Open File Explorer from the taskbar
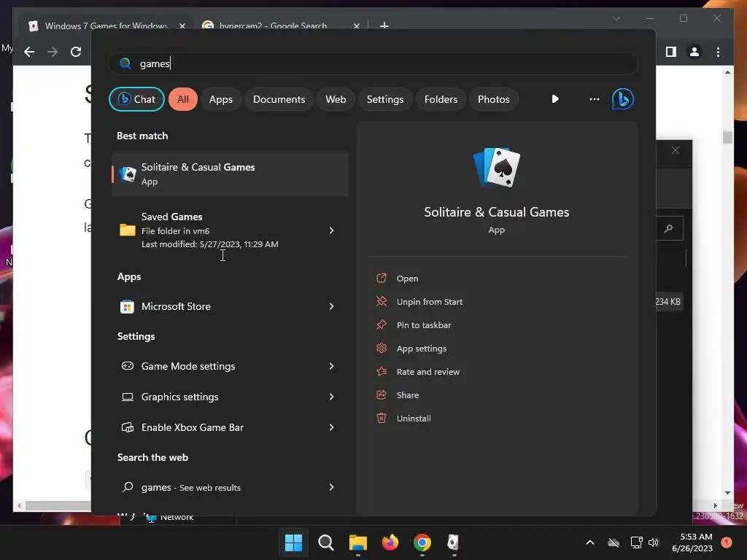The image size is (747, 560). coord(357,542)
